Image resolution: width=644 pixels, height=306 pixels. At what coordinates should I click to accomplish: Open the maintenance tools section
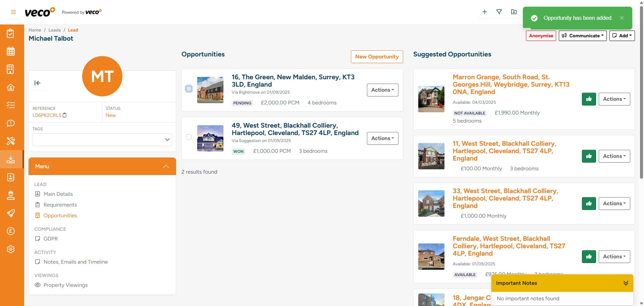click(x=11, y=141)
